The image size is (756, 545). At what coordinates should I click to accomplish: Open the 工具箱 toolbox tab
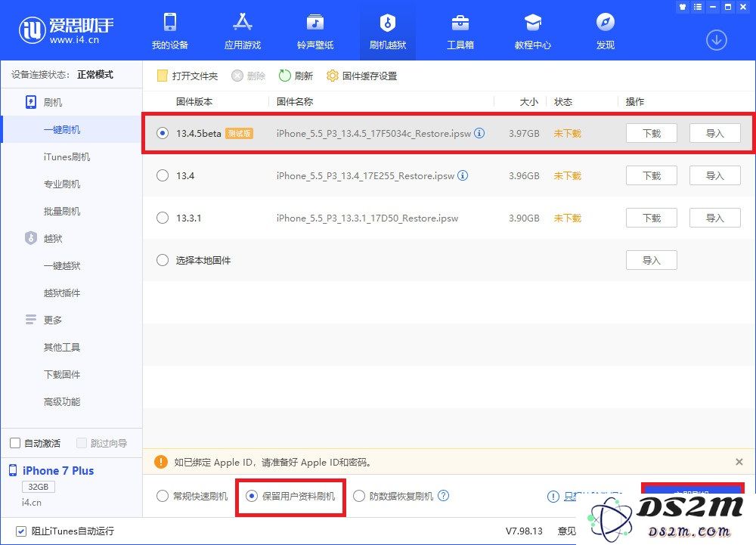tap(460, 31)
